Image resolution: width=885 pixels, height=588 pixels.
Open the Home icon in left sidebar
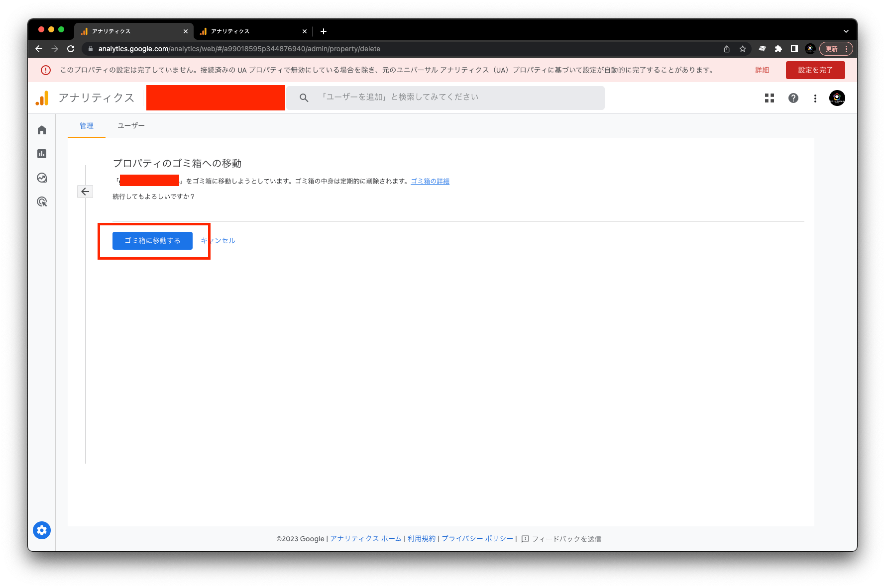click(42, 130)
